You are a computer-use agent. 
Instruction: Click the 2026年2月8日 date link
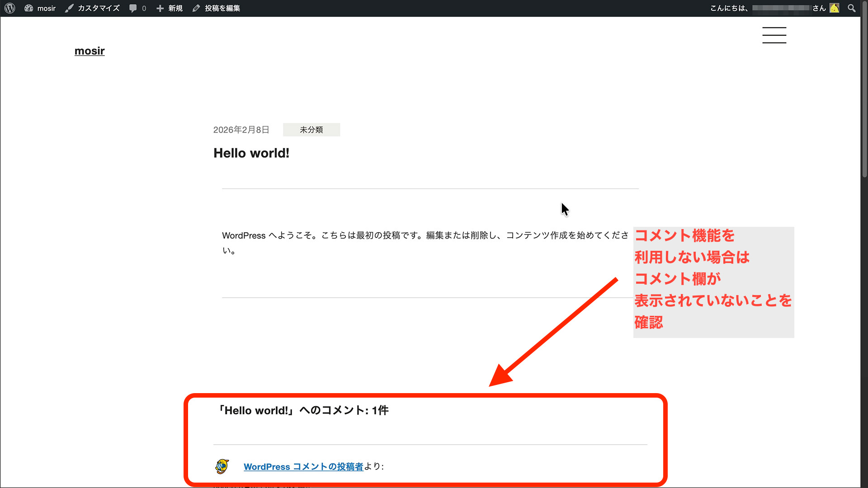(x=241, y=130)
